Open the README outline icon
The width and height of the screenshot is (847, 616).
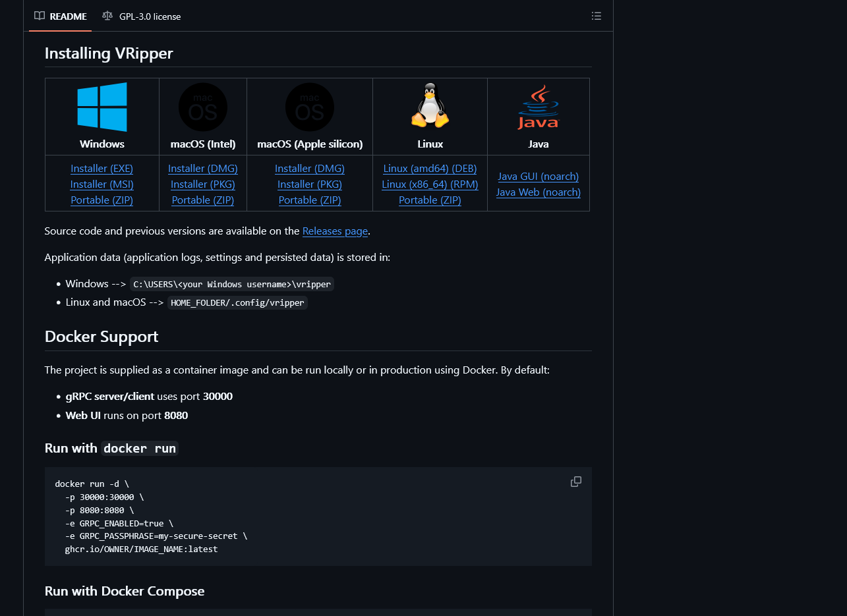point(596,16)
